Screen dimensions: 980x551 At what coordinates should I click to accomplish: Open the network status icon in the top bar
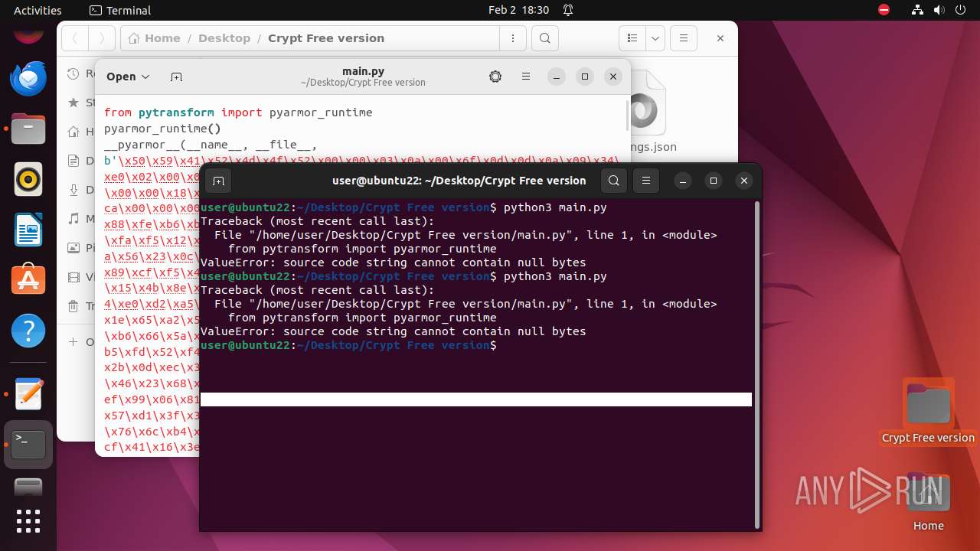coord(917,10)
